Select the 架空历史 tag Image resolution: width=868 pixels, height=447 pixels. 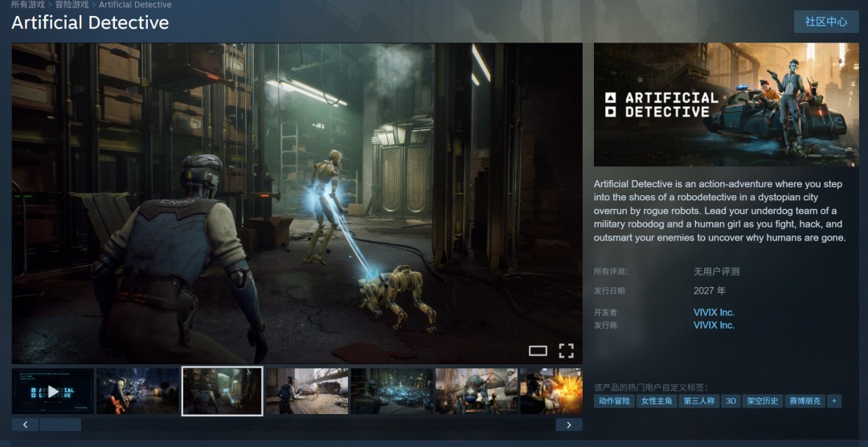point(762,400)
